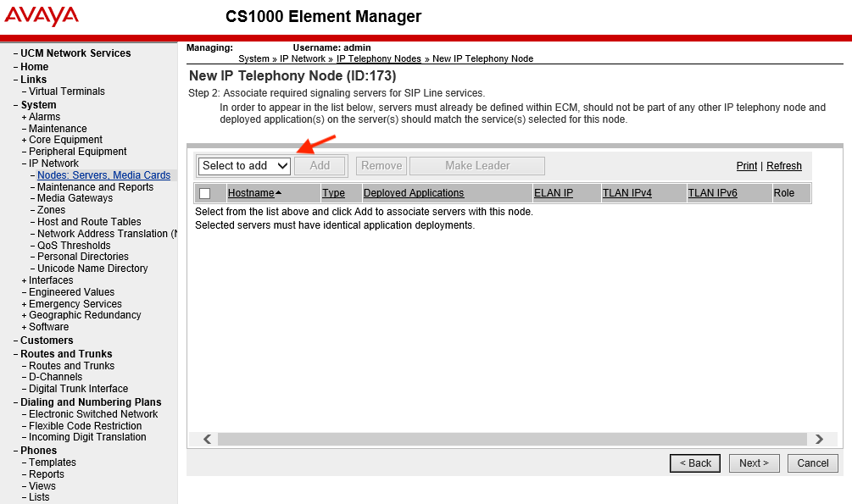
Task: Open Dialing and Numbering Plans section
Action: pyautogui.click(x=91, y=402)
